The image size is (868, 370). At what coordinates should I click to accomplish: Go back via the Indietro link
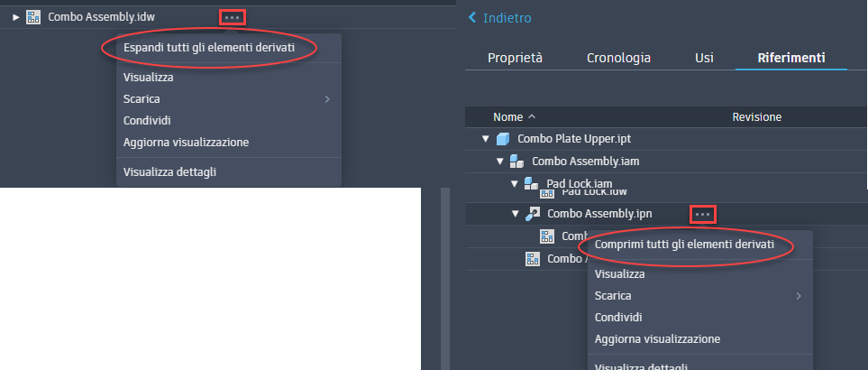[507, 18]
